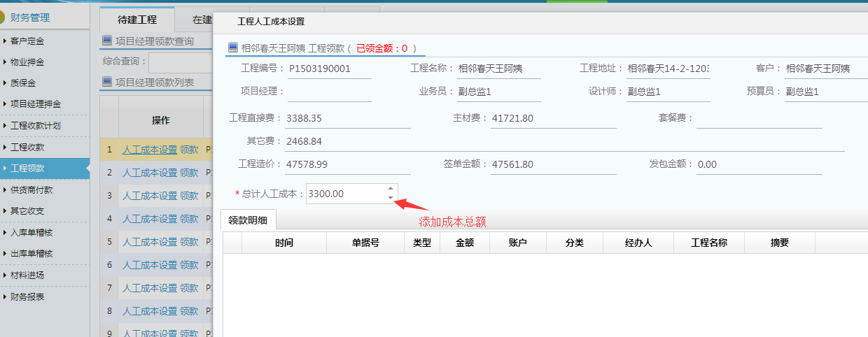Decrease 总计人工成本 with the down arrow
Viewport: 868px width, 337px height.
tap(390, 198)
